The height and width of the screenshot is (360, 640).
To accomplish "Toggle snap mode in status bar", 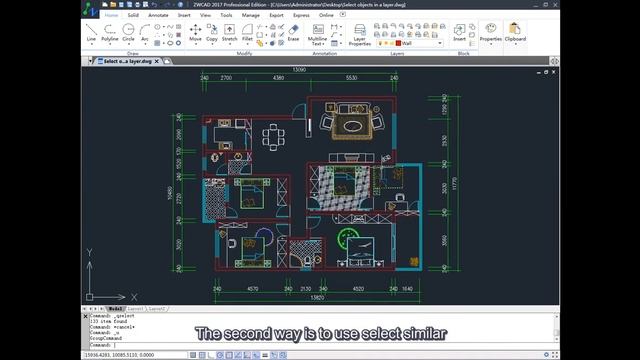I will click(x=193, y=355).
